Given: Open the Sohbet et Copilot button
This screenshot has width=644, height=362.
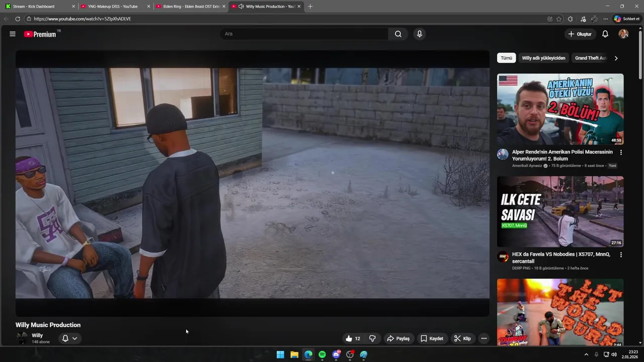Looking at the screenshot, I should pyautogui.click(x=626, y=19).
